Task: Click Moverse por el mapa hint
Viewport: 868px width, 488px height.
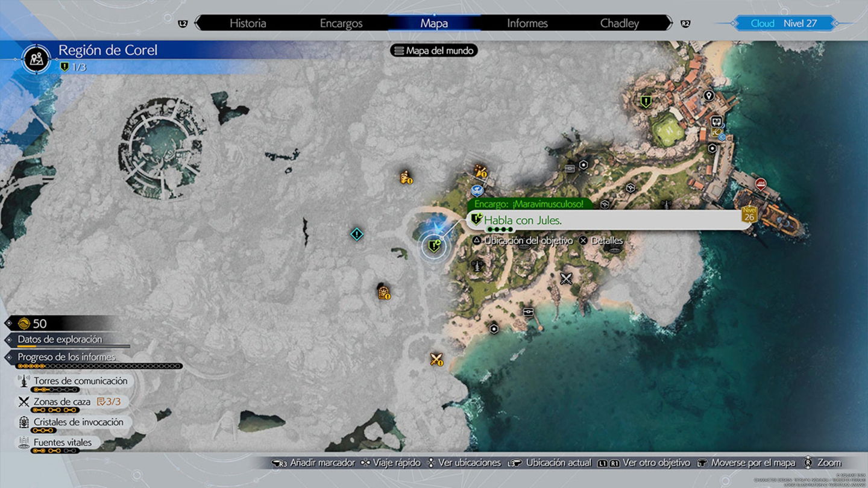Action: click(746, 463)
